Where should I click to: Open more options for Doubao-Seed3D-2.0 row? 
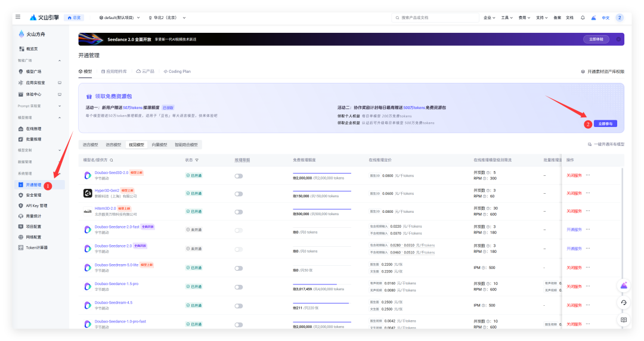coord(588,175)
